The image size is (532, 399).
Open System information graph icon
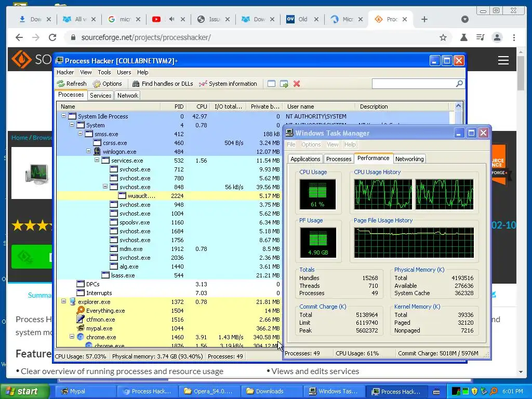pyautogui.click(x=203, y=84)
